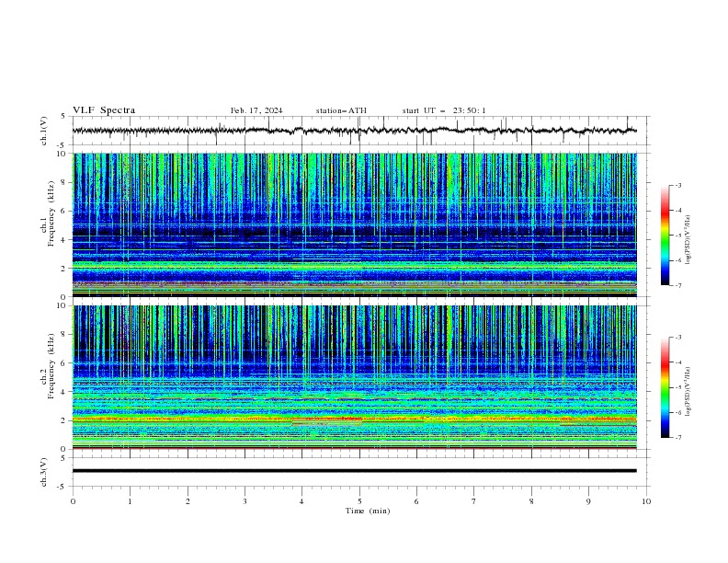Click the "VLF Spectra" plot title

[x=104, y=110]
